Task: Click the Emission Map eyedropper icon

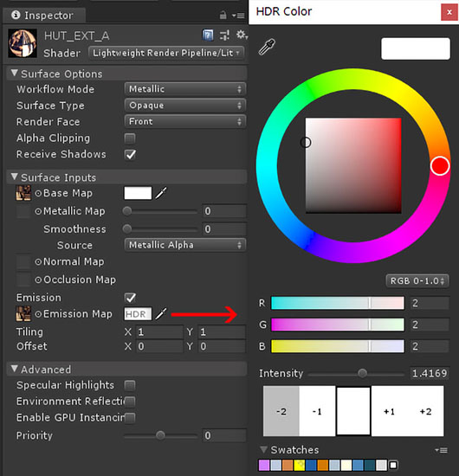Action: click(161, 313)
